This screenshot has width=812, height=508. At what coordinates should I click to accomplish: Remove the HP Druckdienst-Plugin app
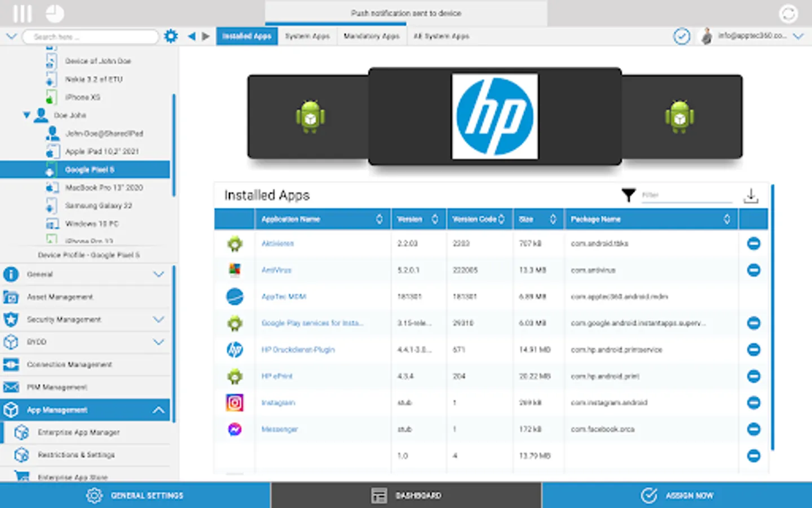[x=753, y=349]
